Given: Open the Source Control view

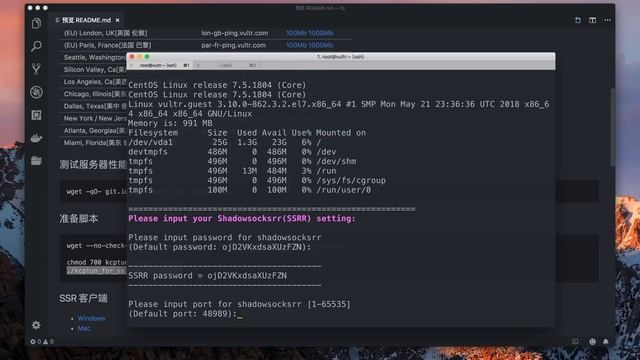Looking at the screenshot, I should click(x=36, y=69).
